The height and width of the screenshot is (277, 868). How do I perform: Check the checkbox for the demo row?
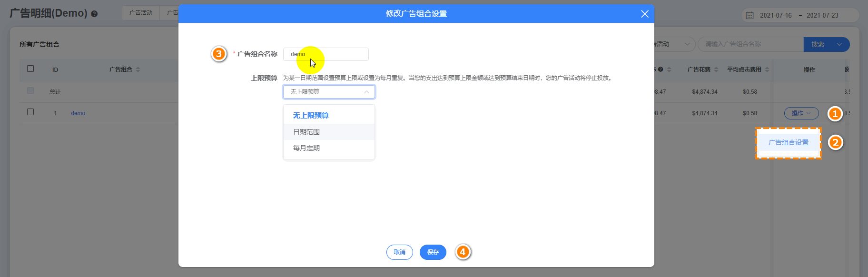[30, 112]
